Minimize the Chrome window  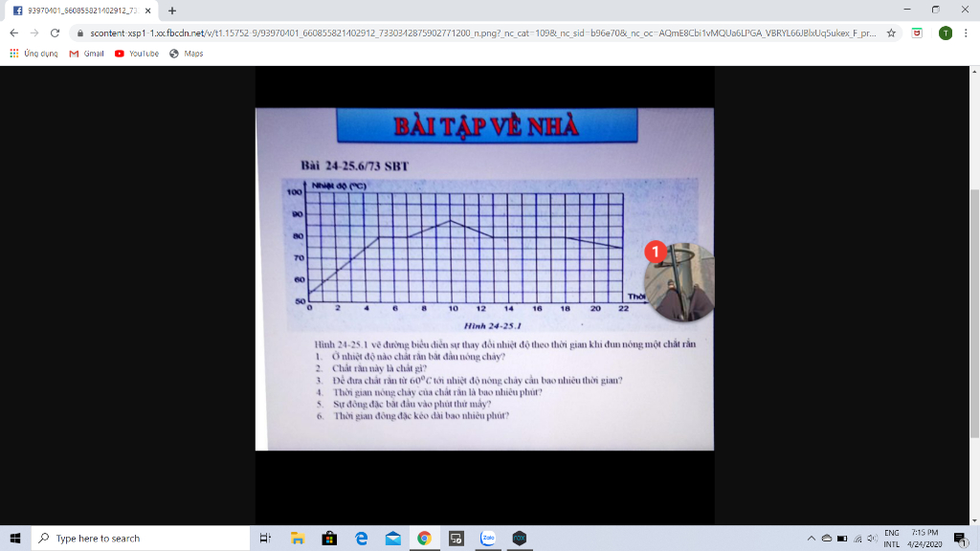(907, 10)
